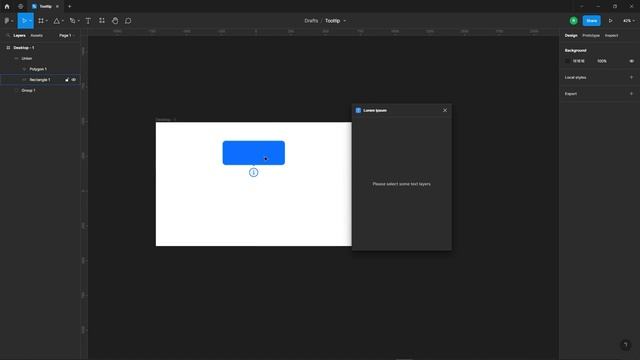Select the Pen tool

72,20
